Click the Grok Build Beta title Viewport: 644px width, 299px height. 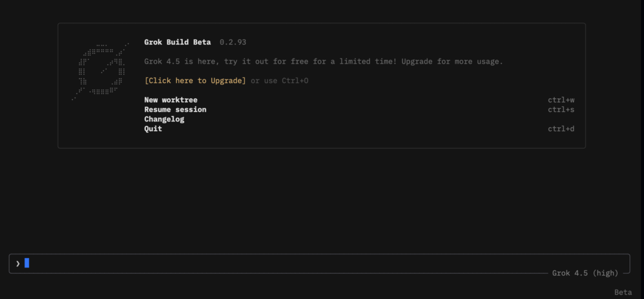tap(177, 42)
